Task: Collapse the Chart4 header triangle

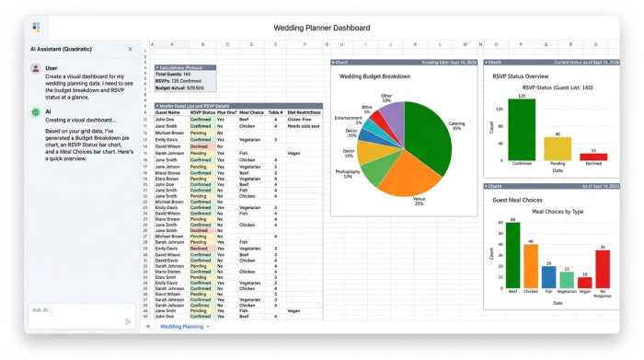Action: click(487, 186)
